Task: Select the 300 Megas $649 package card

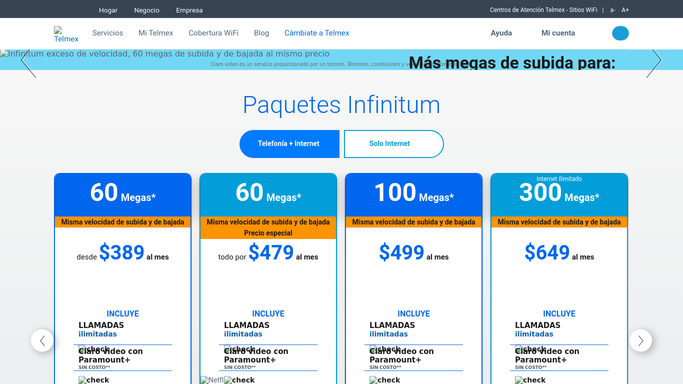Action: click(559, 279)
